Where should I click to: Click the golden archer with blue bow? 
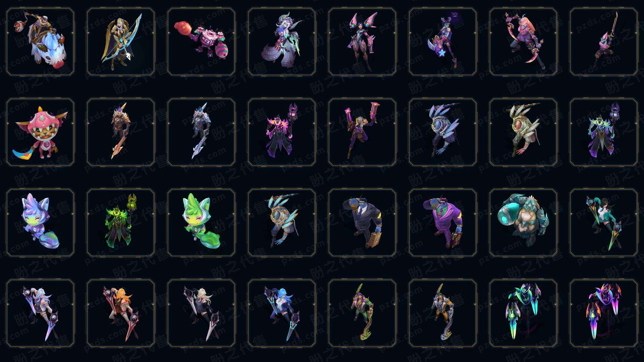[x=121, y=42]
